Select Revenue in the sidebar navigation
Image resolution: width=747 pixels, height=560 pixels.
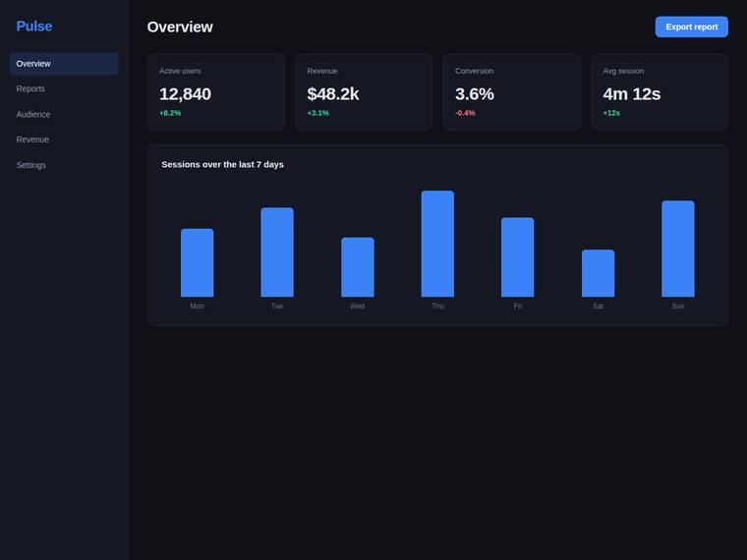point(64,140)
